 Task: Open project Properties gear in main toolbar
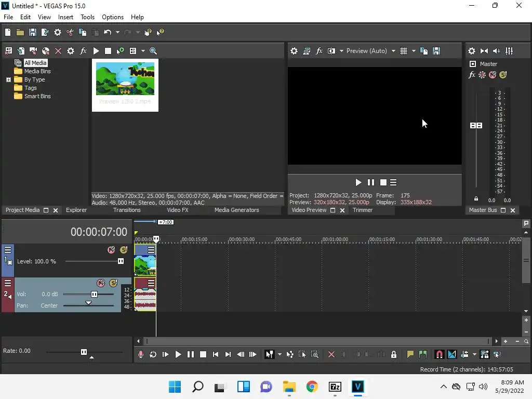click(58, 32)
